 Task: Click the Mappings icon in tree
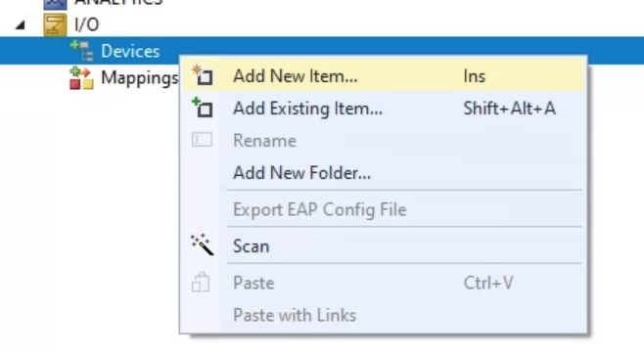coord(81,78)
